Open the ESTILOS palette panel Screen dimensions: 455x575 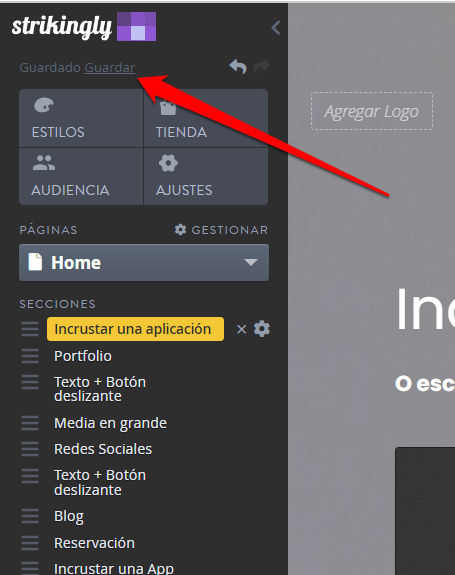point(81,118)
